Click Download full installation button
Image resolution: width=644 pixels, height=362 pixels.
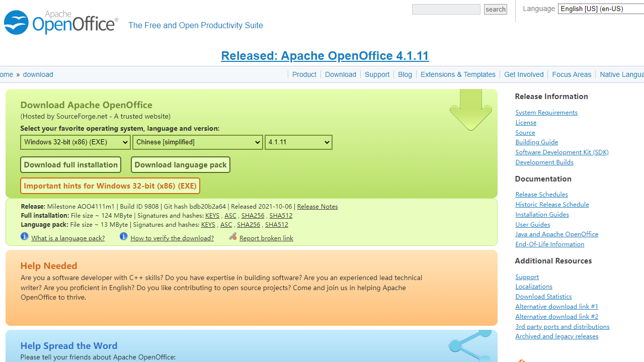[71, 165]
